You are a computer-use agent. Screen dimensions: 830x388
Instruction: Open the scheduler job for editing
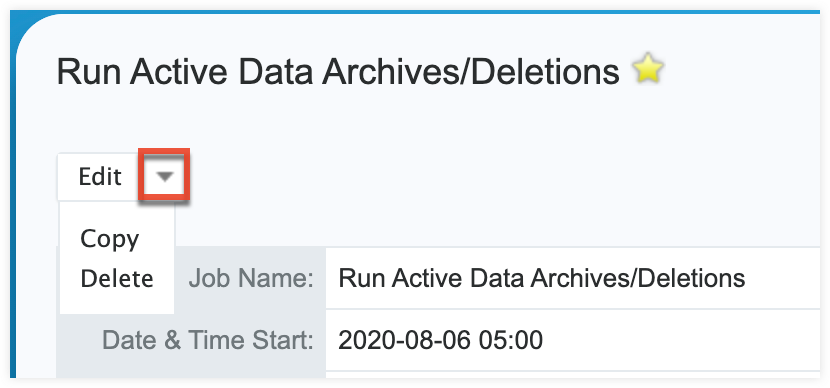[x=100, y=177]
